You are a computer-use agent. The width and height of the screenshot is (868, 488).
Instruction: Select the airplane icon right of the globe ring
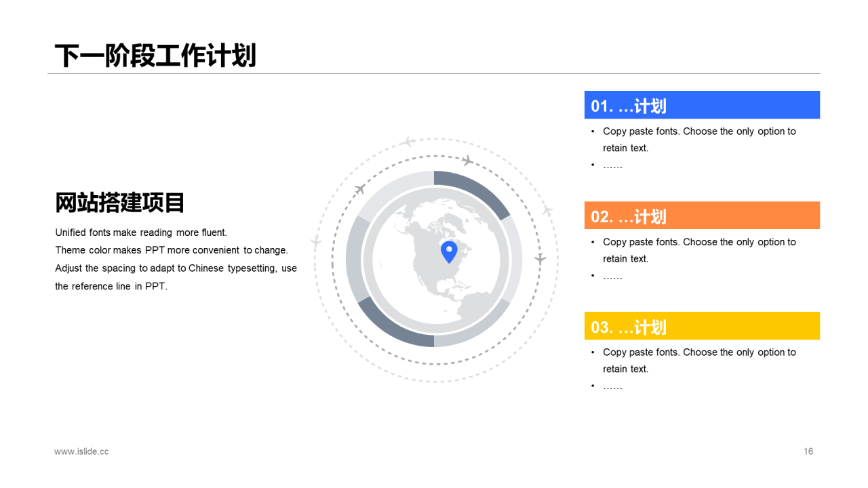[540, 259]
